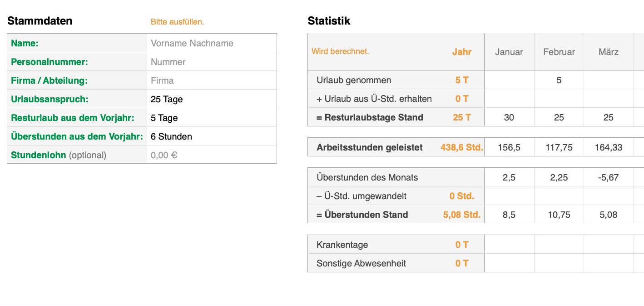Select the 'Ü-Std. umgewandelt' yearly '0 Std.' cell
Screen dimensions: 644x306
point(461,196)
